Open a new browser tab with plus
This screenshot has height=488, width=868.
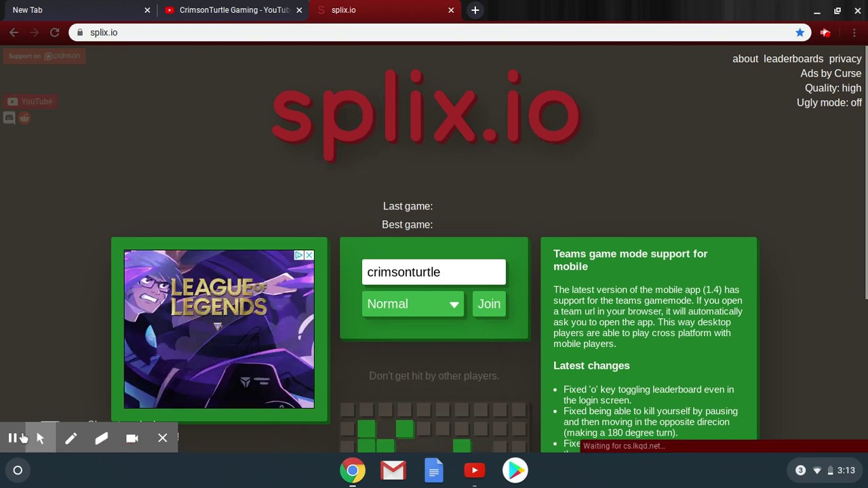click(475, 10)
